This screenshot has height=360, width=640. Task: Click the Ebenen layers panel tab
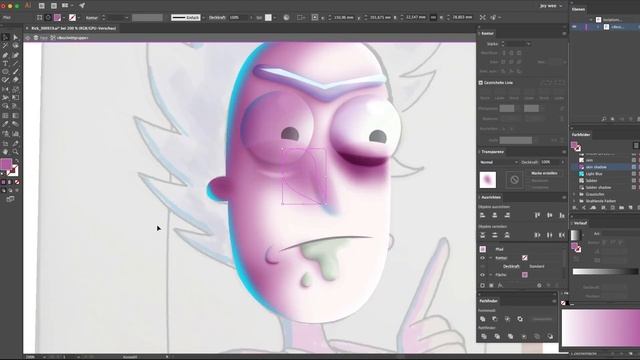pyautogui.click(x=578, y=9)
